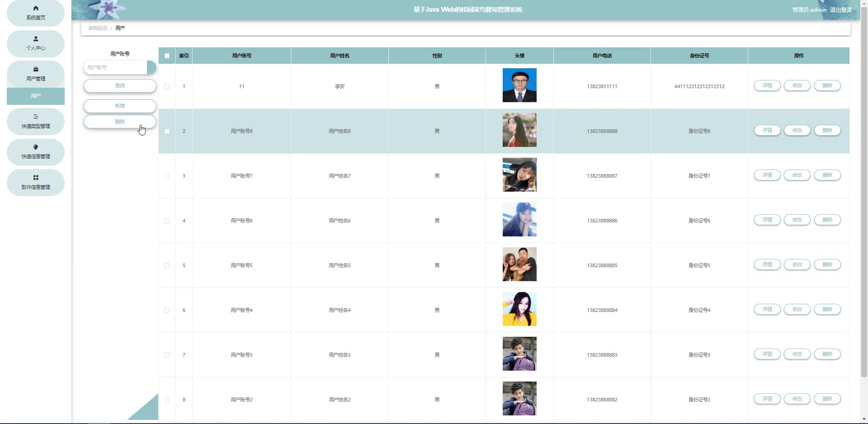This screenshot has width=868, height=424.
Task: Check the checkbox for 用户账号8 row
Action: pos(167,131)
